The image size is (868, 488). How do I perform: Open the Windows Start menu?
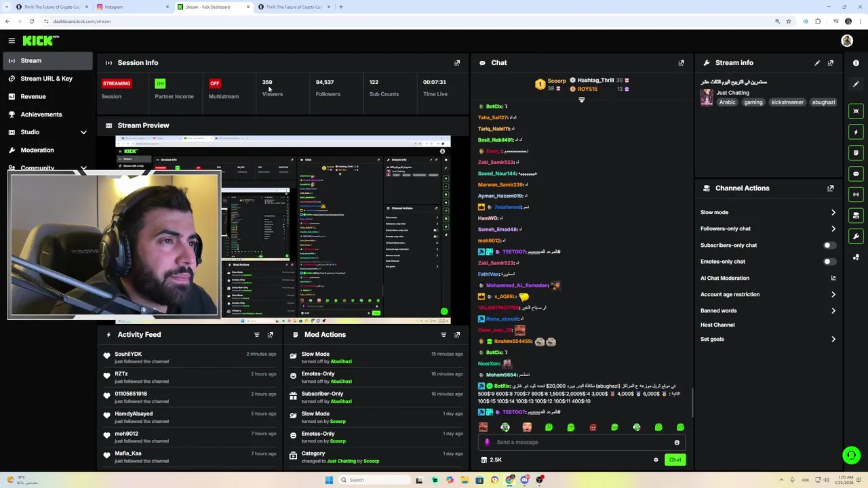[329, 480]
